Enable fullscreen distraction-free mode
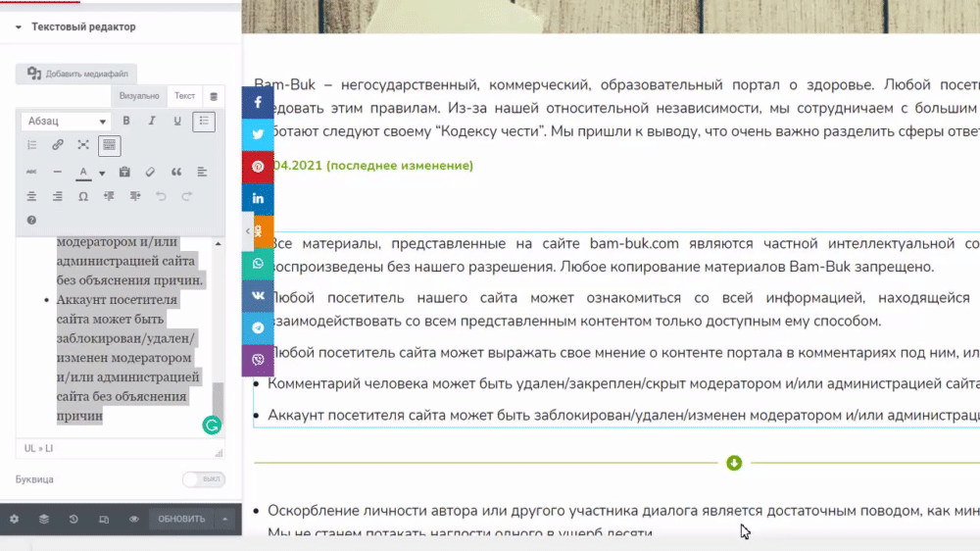This screenshot has height=551, width=980. coord(83,145)
